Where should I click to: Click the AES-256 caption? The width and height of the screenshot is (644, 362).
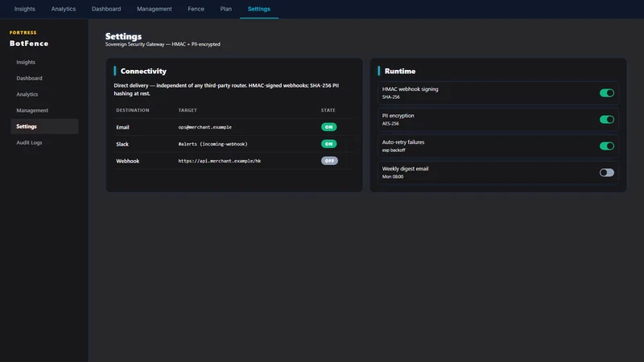click(390, 123)
